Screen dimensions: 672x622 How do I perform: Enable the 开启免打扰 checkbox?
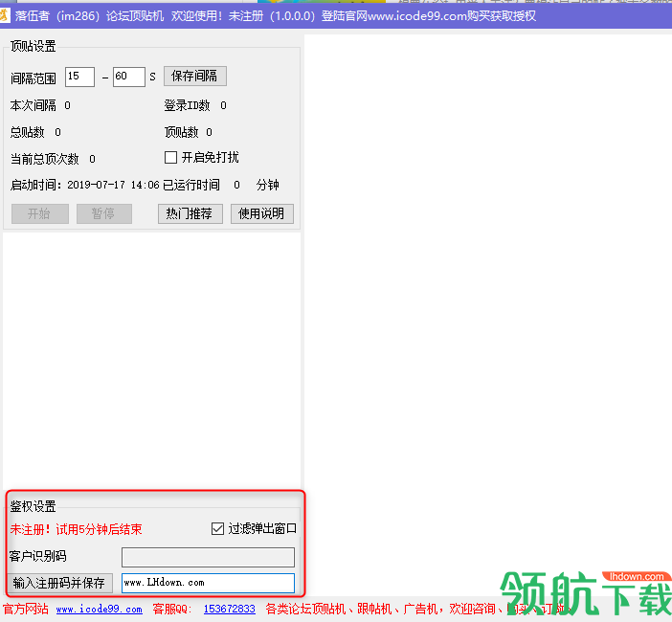coord(170,157)
